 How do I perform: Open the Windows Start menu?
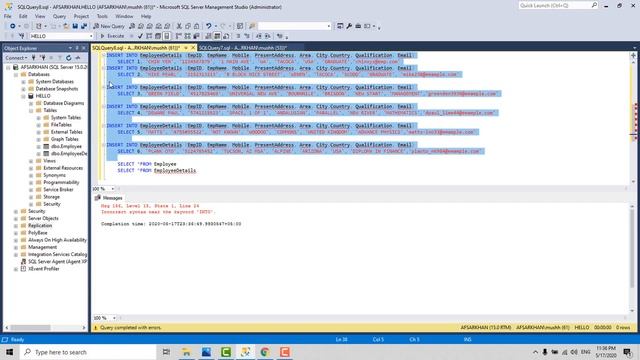(x=9, y=352)
